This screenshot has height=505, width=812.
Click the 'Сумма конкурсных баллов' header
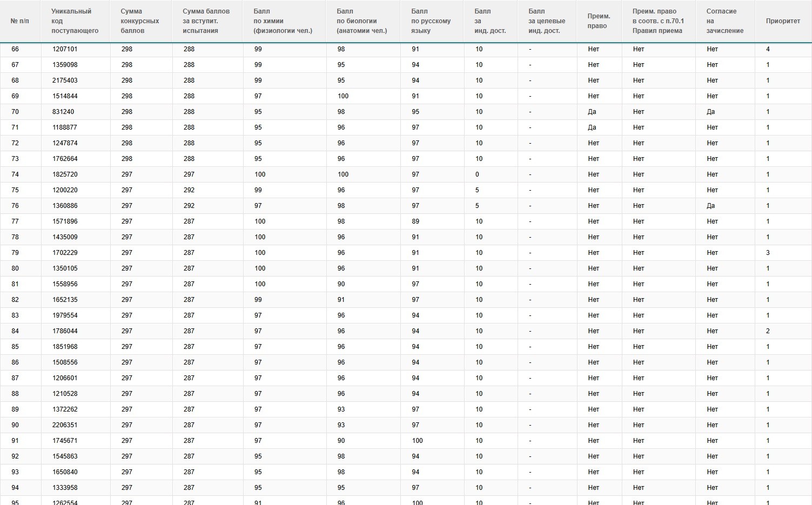point(140,21)
